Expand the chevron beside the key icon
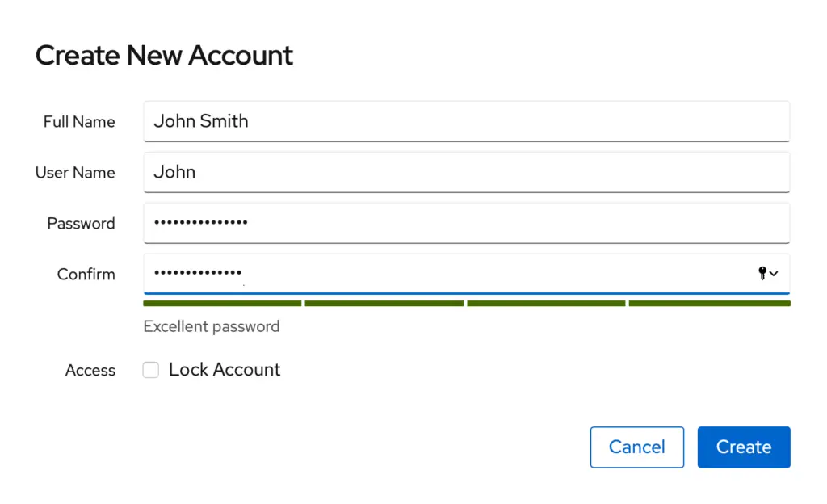Screen dimensions: 827x504 click(x=774, y=274)
